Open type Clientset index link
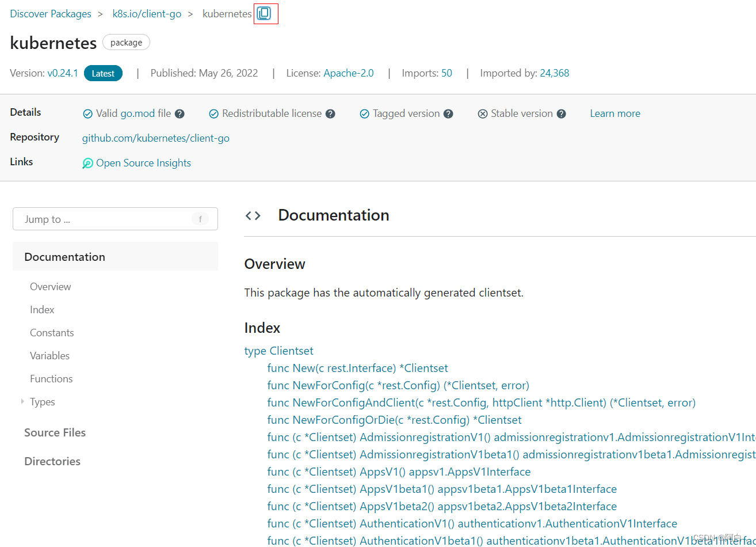This screenshot has width=756, height=547. [279, 351]
